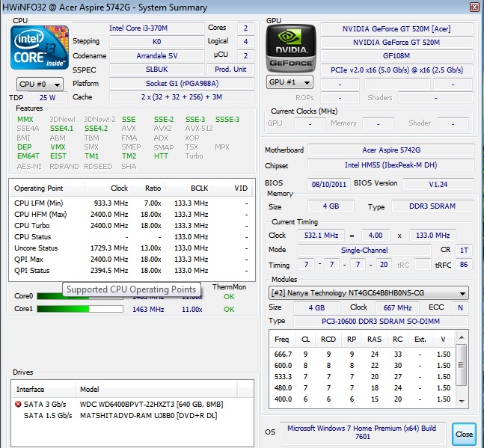Select the CPU HFM (Max) row
The height and width of the screenshot is (448, 484).
pos(132,215)
